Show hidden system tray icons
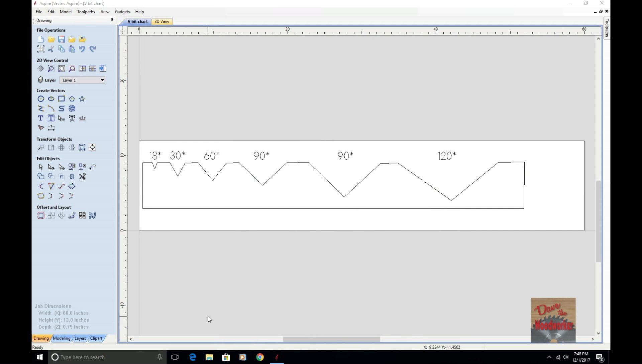 click(549, 357)
